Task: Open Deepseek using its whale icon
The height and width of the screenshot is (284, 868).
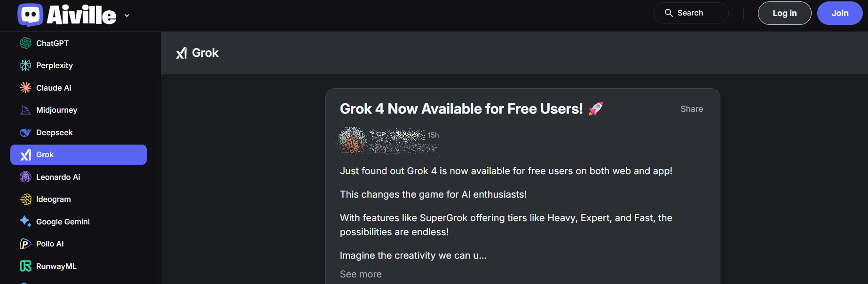Action: [x=25, y=132]
